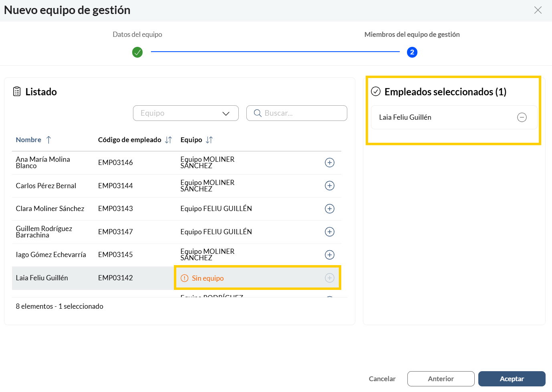Open the Equipo filter dropdown

pyautogui.click(x=186, y=113)
